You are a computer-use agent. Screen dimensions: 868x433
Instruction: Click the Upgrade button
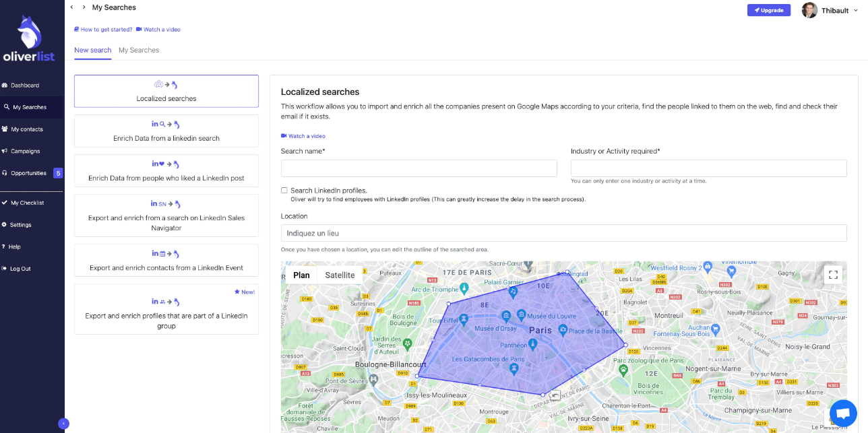768,10
